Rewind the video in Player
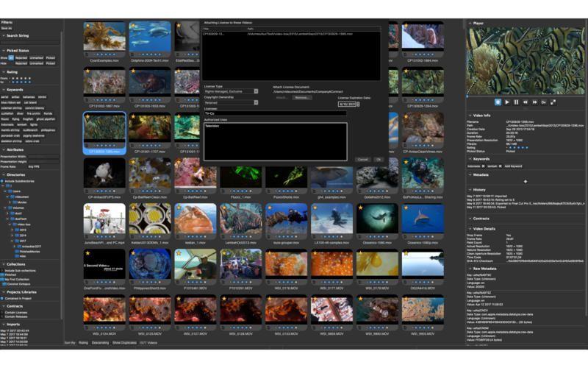 pyautogui.click(x=526, y=102)
